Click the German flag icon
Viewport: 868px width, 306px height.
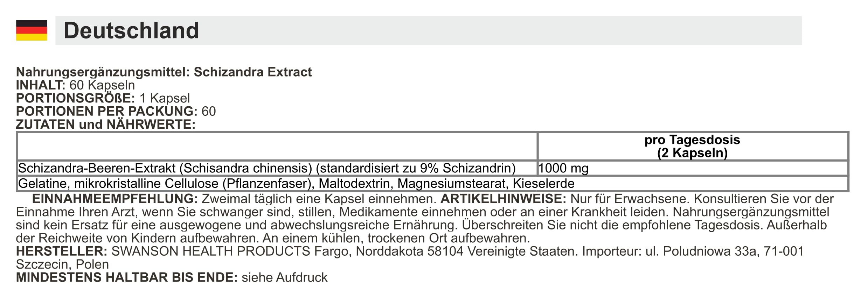pyautogui.click(x=32, y=30)
